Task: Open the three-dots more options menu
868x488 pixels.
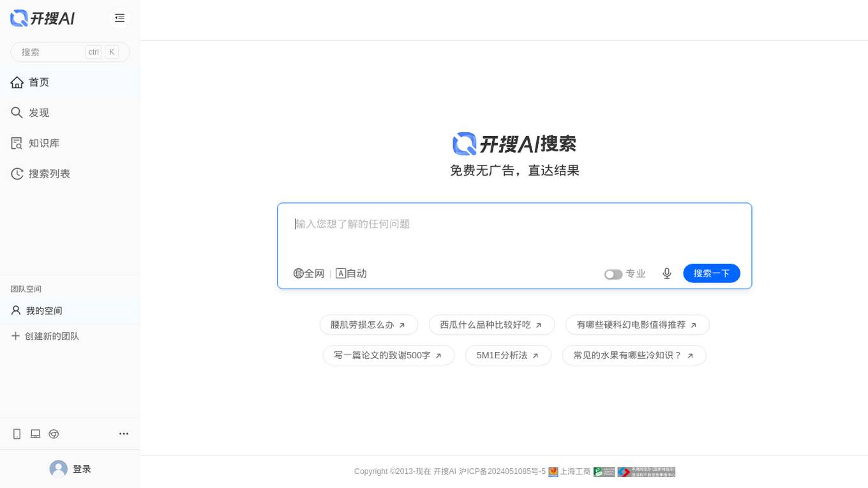Action: 124,434
